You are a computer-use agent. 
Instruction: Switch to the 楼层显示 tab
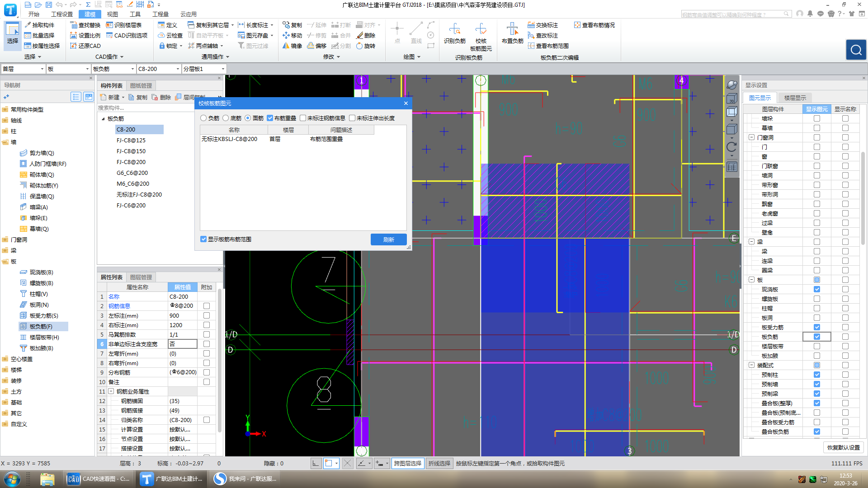(795, 98)
